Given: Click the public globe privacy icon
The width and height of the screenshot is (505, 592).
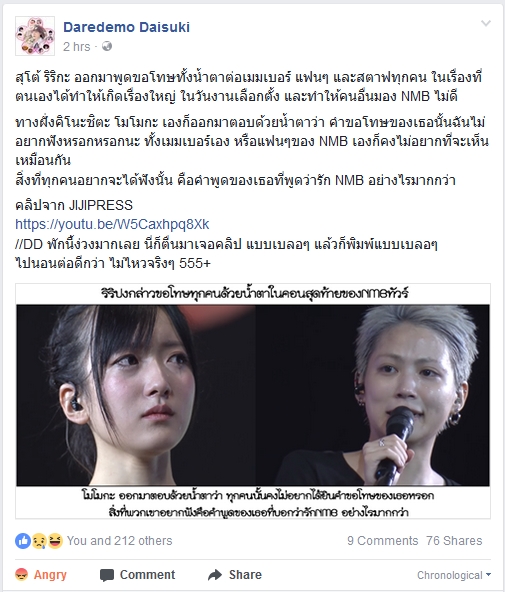Looking at the screenshot, I should tap(107, 46).
